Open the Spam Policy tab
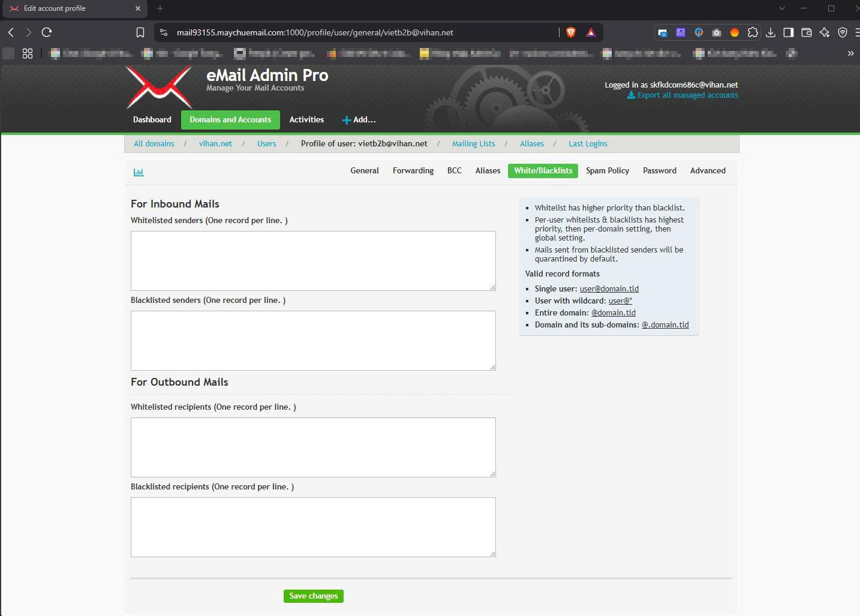 [608, 171]
